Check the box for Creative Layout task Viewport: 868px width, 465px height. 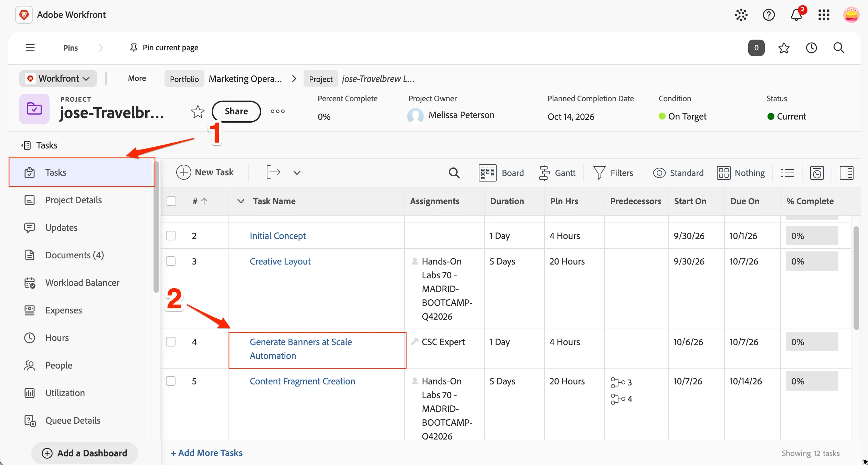[x=171, y=261]
